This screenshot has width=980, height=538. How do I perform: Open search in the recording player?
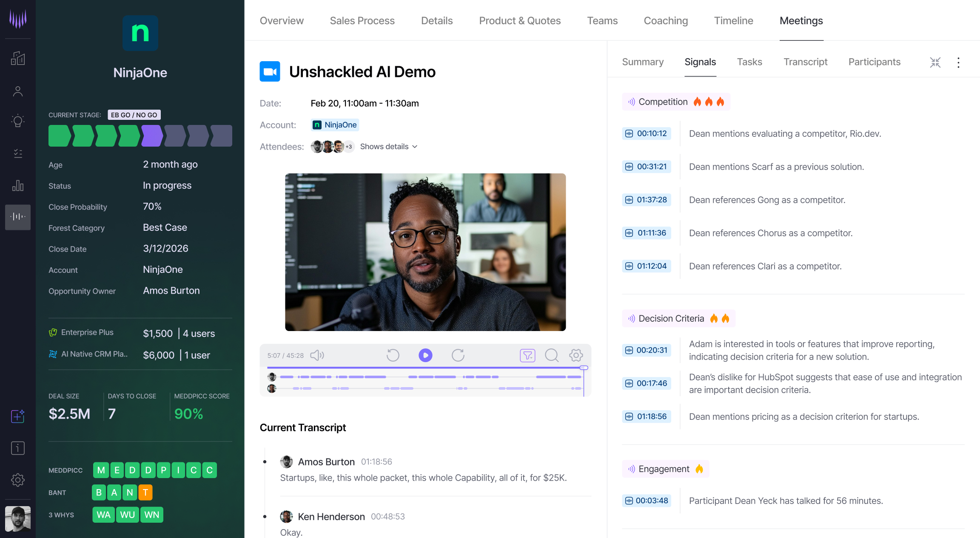[552, 355]
